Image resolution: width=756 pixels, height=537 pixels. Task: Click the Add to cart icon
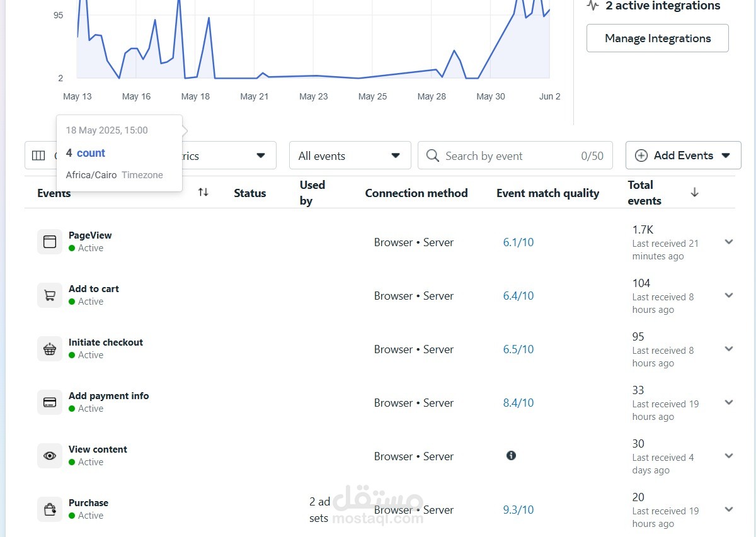[x=50, y=295]
